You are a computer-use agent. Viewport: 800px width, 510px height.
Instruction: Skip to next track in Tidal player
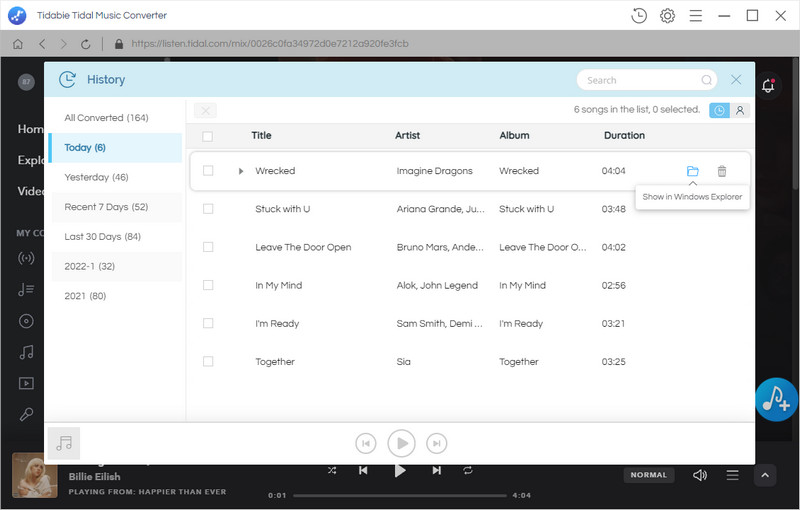click(x=437, y=470)
